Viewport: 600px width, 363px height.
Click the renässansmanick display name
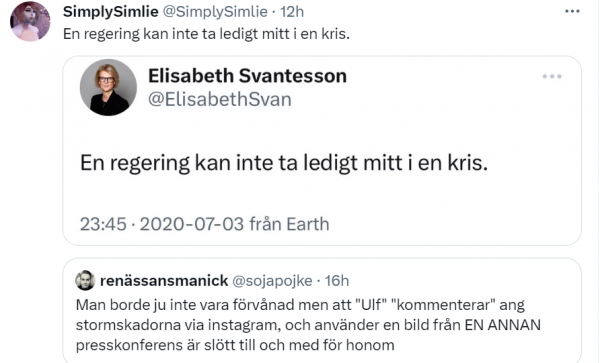(x=164, y=281)
